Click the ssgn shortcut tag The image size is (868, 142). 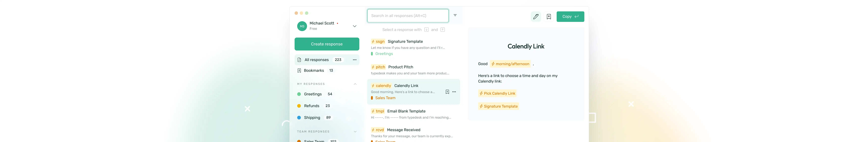tap(378, 41)
